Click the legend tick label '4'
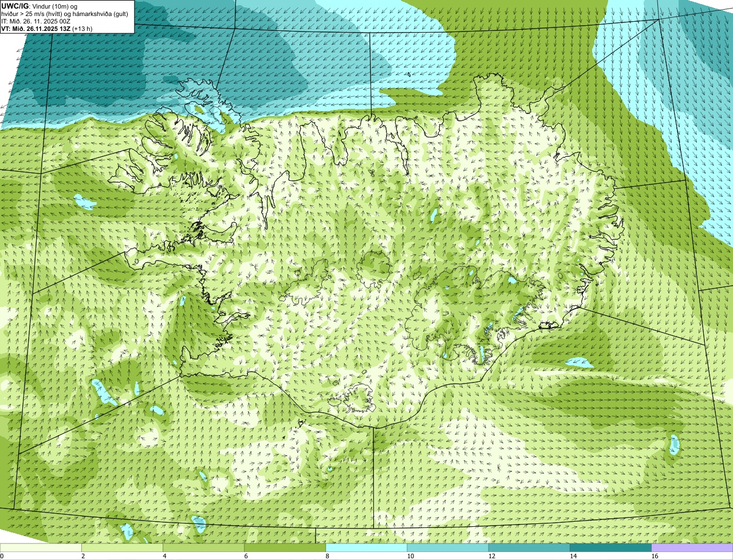Viewport: 733px width, 560px height. [x=164, y=556]
